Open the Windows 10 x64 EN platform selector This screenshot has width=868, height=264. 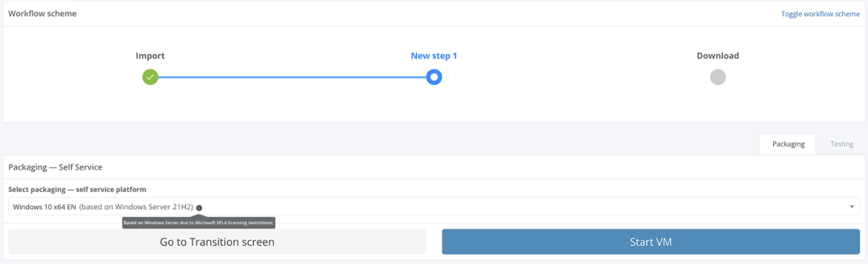pyautogui.click(x=414, y=207)
